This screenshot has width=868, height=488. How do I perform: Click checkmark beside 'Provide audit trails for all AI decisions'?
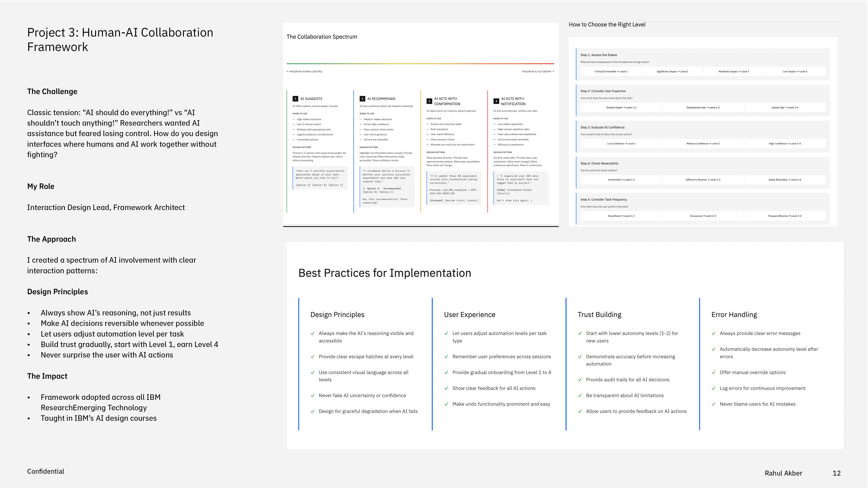pyautogui.click(x=580, y=380)
